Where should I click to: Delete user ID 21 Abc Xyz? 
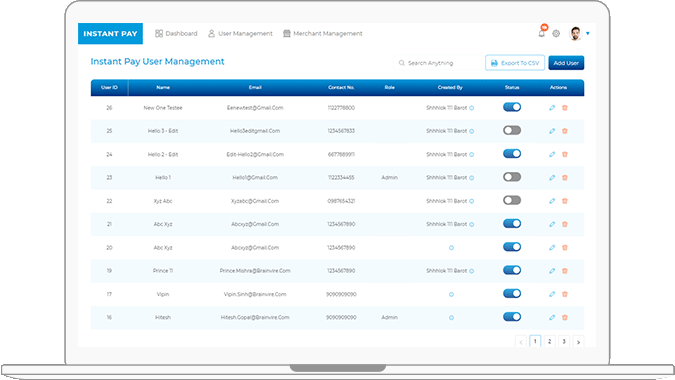(x=565, y=224)
